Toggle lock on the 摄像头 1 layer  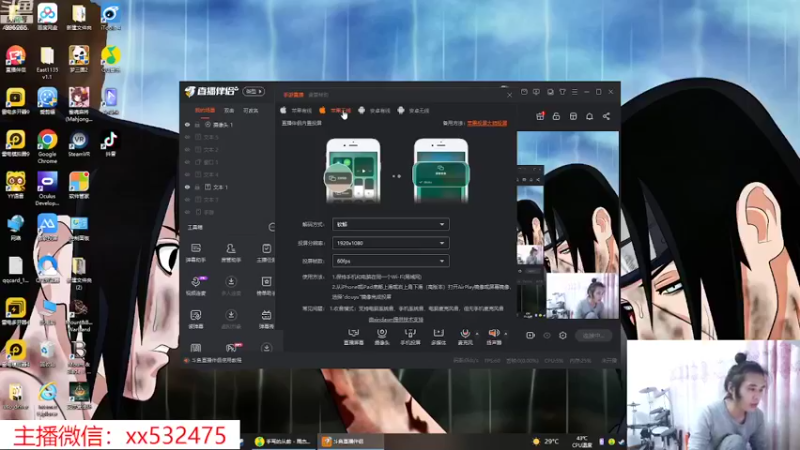coord(197,124)
